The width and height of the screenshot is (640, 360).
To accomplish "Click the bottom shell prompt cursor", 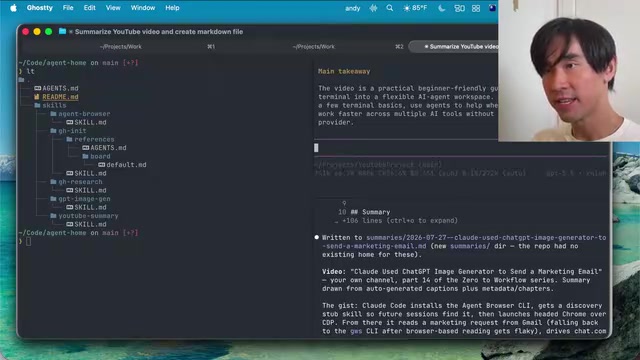I will [x=28, y=242].
